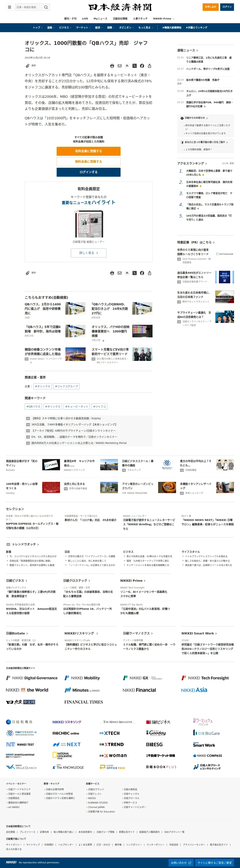
Task: Open ranking item 大韓航空 article
Action: point(209,173)
